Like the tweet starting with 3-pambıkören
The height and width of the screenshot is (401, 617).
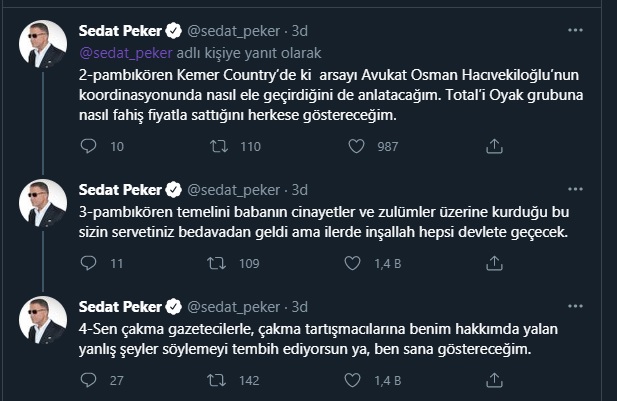(x=356, y=264)
